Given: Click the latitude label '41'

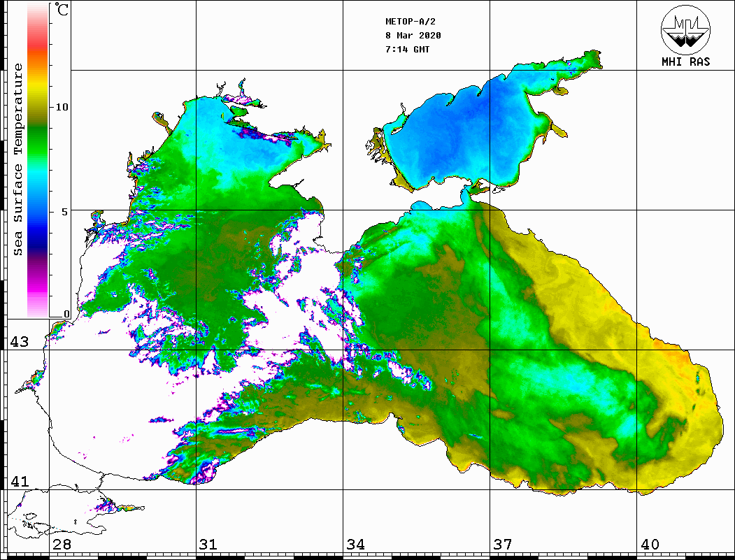Looking at the screenshot, I should pos(19,481).
